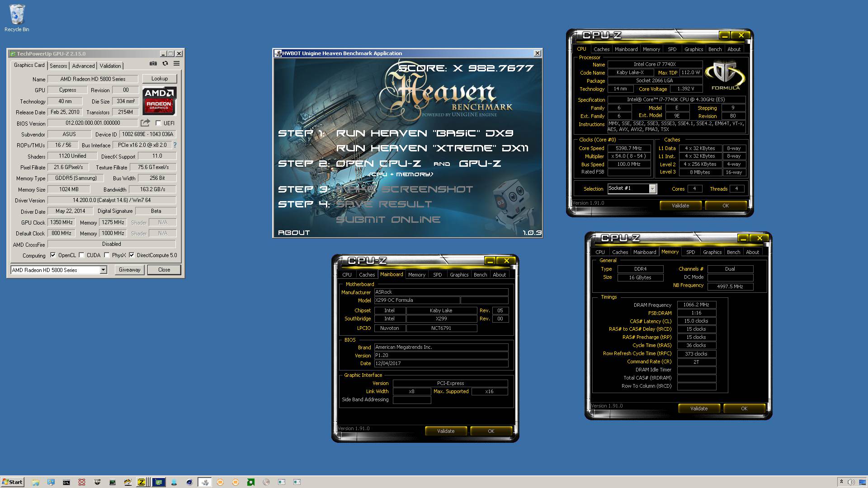The image size is (868, 488).
Task: Toggle the DirectCompute 5.0 checkbox
Action: pos(132,255)
